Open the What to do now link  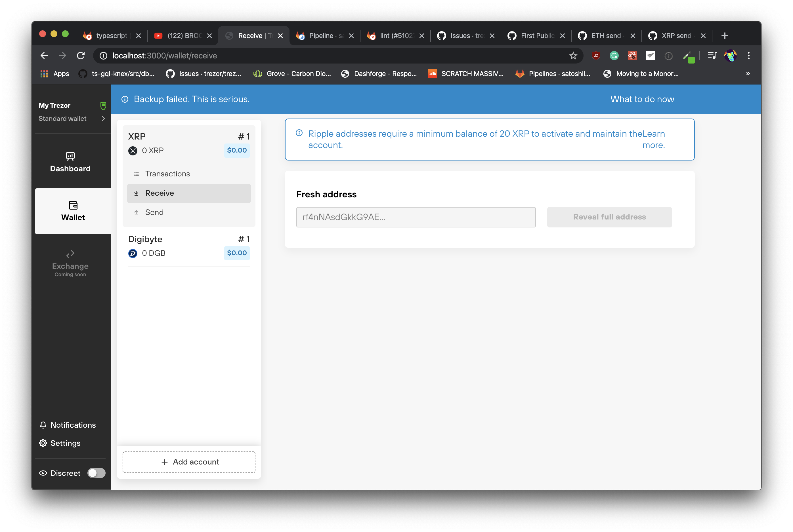pos(642,99)
